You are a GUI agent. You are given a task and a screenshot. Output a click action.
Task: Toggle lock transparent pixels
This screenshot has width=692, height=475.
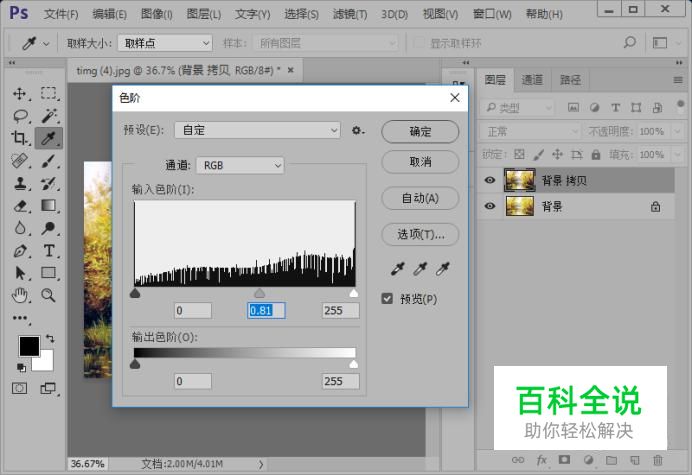pos(519,155)
